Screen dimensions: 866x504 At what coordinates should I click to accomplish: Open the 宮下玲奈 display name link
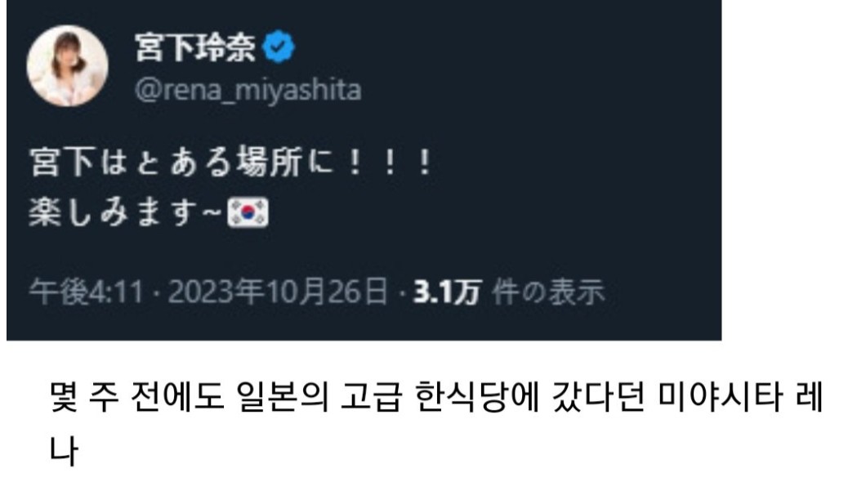pyautogui.click(x=195, y=47)
